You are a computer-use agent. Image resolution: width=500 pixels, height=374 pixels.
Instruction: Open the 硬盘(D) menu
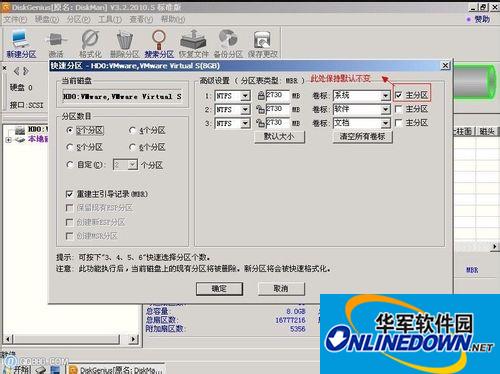point(47,19)
